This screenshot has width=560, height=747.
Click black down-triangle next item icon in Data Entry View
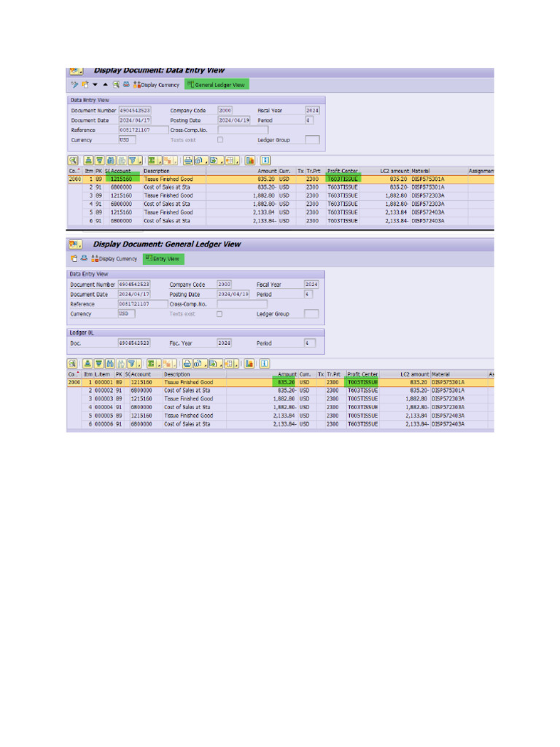tap(95, 85)
